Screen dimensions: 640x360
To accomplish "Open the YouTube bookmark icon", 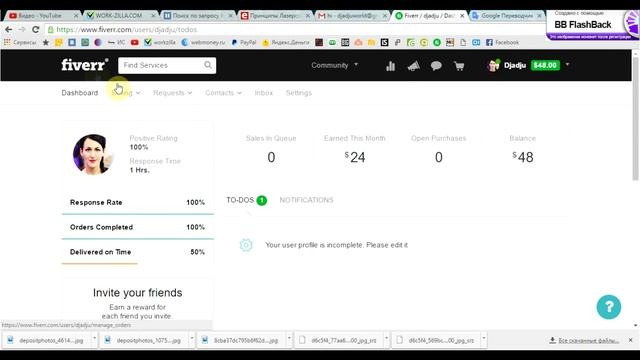I will point(135,42).
